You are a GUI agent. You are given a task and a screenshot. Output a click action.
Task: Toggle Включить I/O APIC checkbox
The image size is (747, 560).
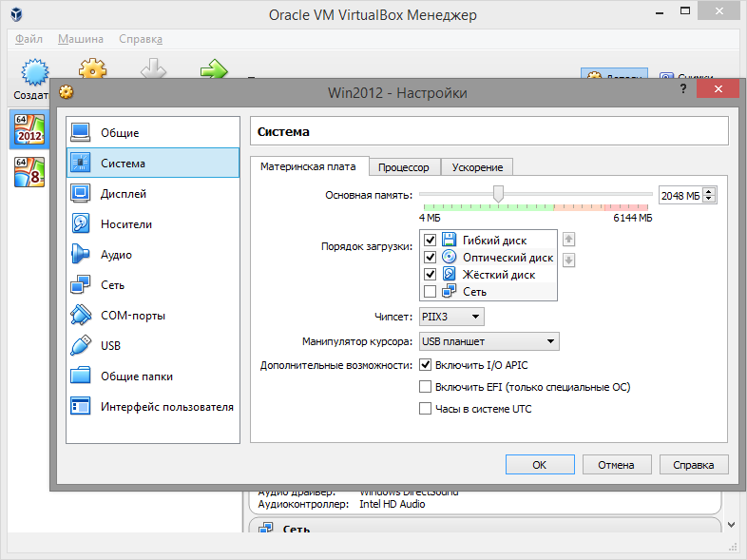tap(425, 365)
